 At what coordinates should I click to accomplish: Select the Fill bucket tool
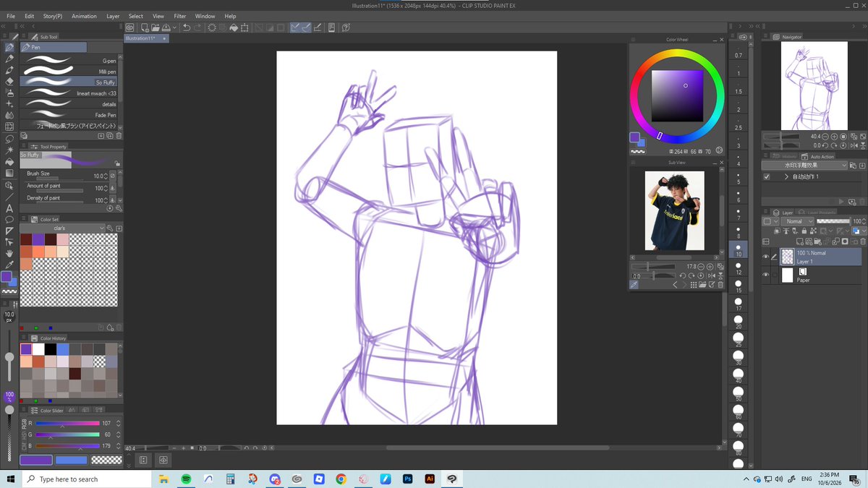click(9, 162)
